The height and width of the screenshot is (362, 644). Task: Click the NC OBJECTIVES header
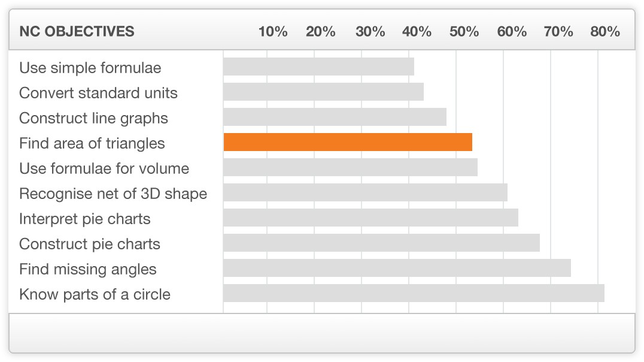point(77,31)
